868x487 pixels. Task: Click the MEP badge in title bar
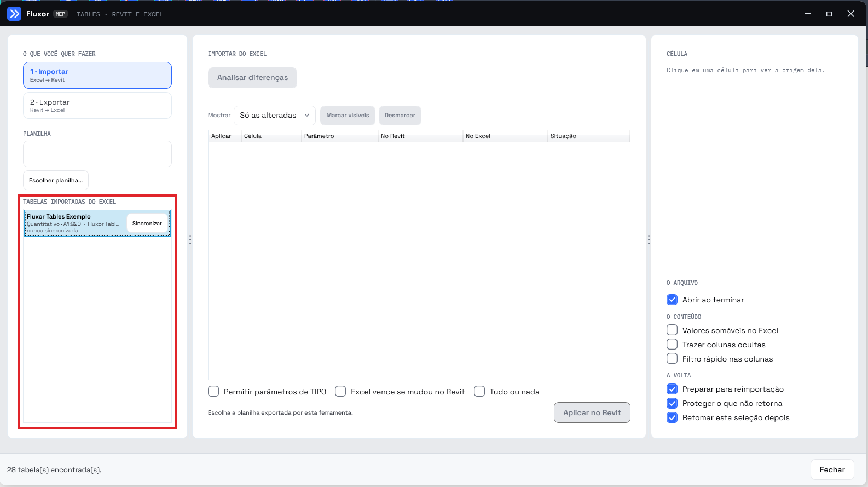coord(60,14)
